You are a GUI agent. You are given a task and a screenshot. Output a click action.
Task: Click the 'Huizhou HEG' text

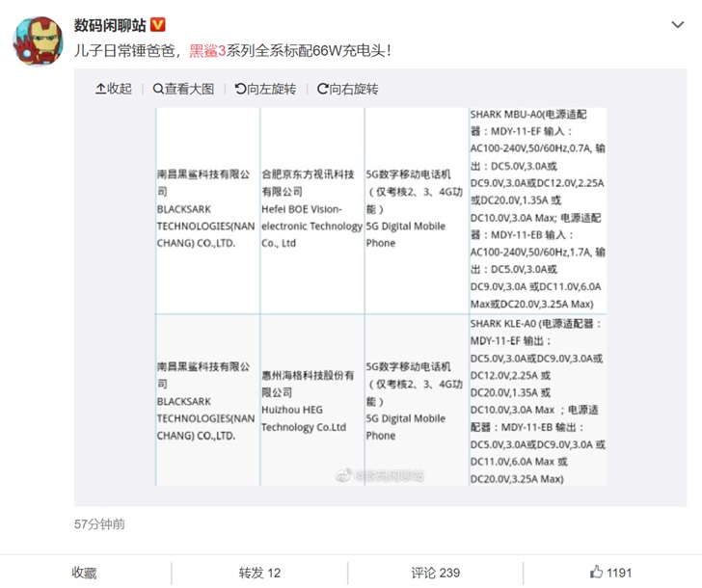pyautogui.click(x=292, y=410)
